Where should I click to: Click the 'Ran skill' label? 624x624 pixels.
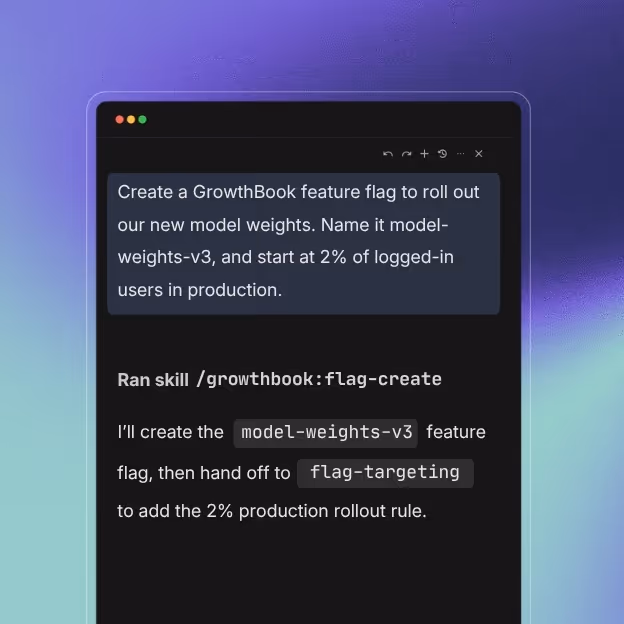(x=153, y=380)
